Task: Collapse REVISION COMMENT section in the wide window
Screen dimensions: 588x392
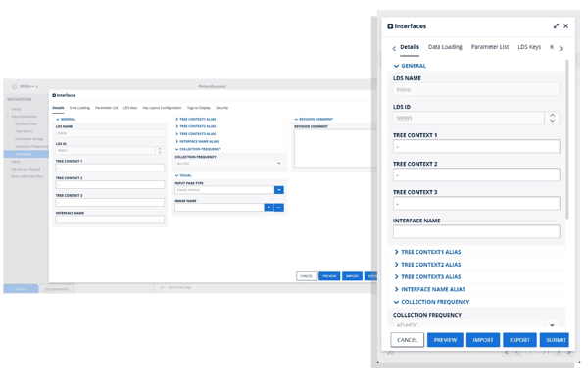Action: point(314,119)
